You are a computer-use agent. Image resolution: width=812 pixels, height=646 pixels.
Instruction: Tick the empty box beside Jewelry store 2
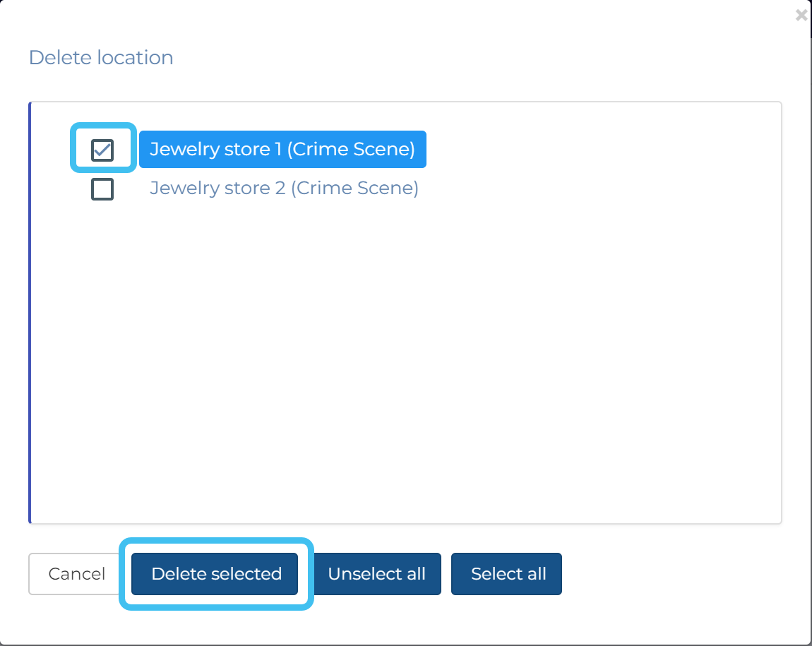click(102, 189)
